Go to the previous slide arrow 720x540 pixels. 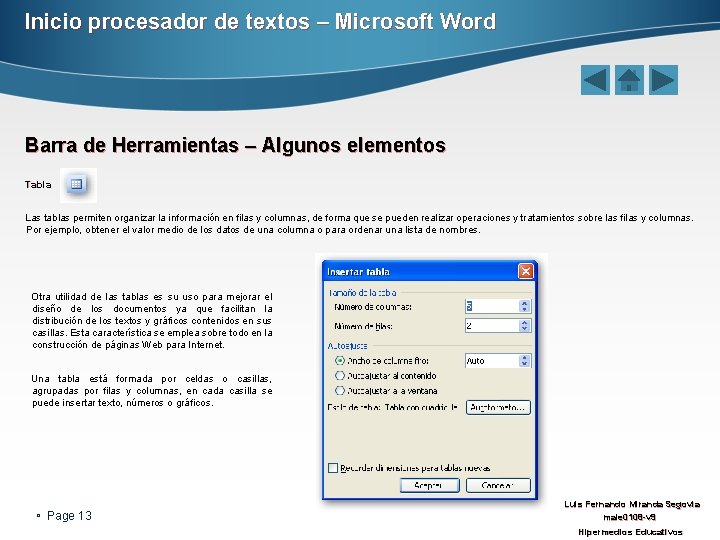point(595,80)
